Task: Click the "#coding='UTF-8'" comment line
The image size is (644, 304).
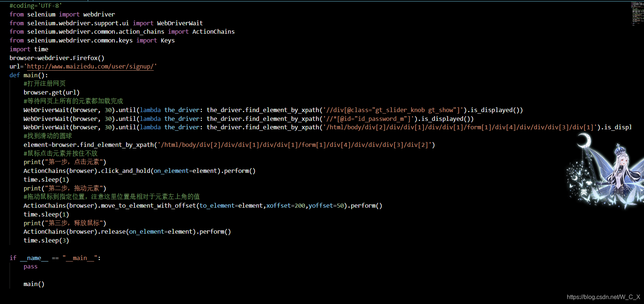Action: coord(36,5)
